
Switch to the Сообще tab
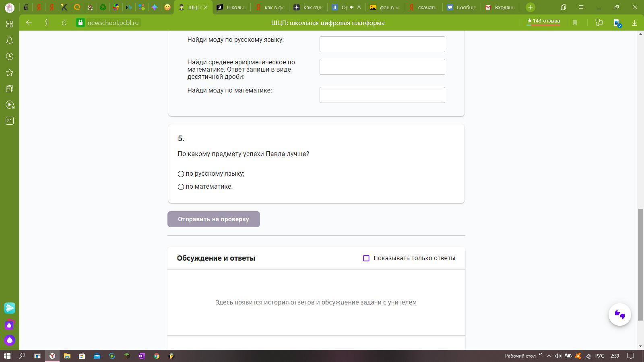pyautogui.click(x=462, y=7)
